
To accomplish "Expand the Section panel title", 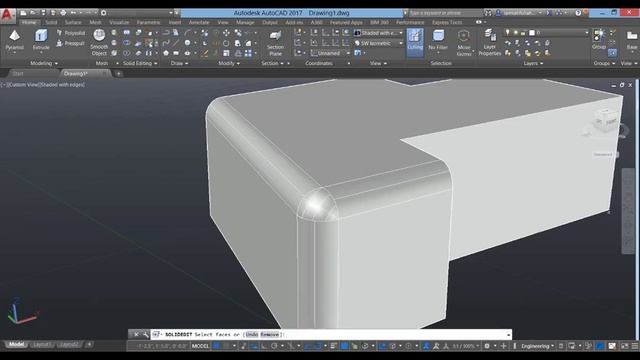I will point(272,63).
